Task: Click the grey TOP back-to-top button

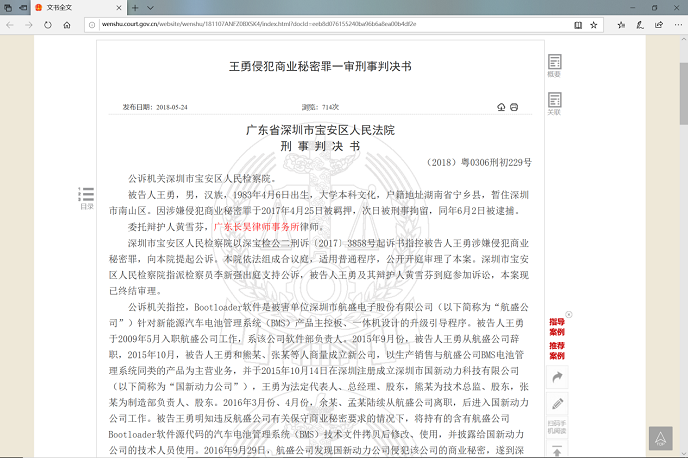Action: pyautogui.click(x=660, y=438)
